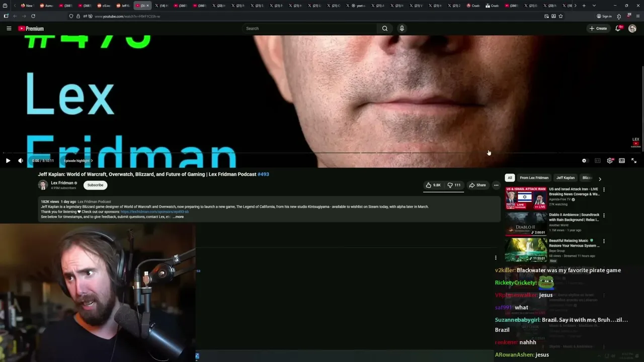The height and width of the screenshot is (362, 644).
Task: Open Lex Fridman channel avatar
Action: (x=43, y=185)
